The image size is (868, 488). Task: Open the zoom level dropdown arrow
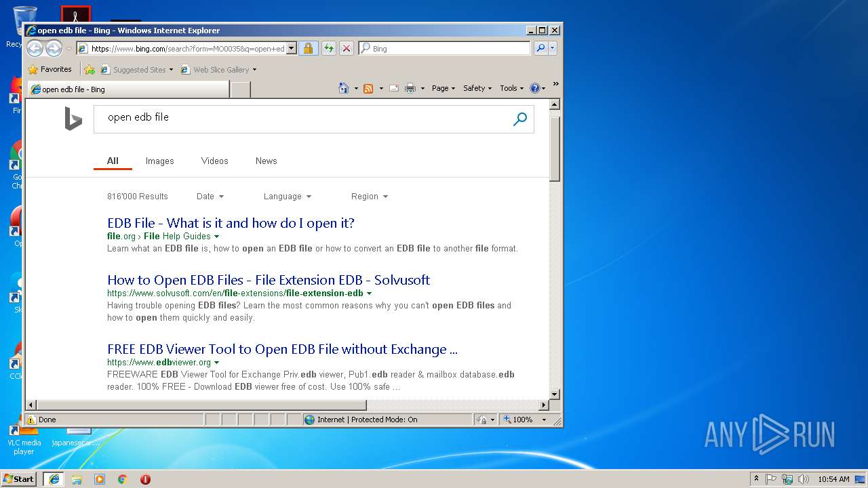(x=544, y=420)
